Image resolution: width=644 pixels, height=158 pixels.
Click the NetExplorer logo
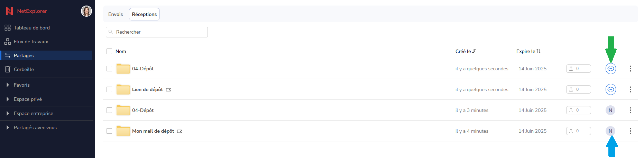coord(27,11)
